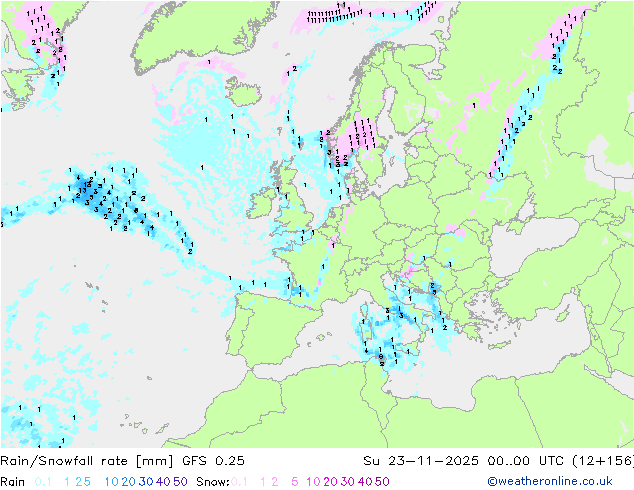634x490 pixels.
Task: Pick the rain legend 40 value
Action: tap(163, 482)
